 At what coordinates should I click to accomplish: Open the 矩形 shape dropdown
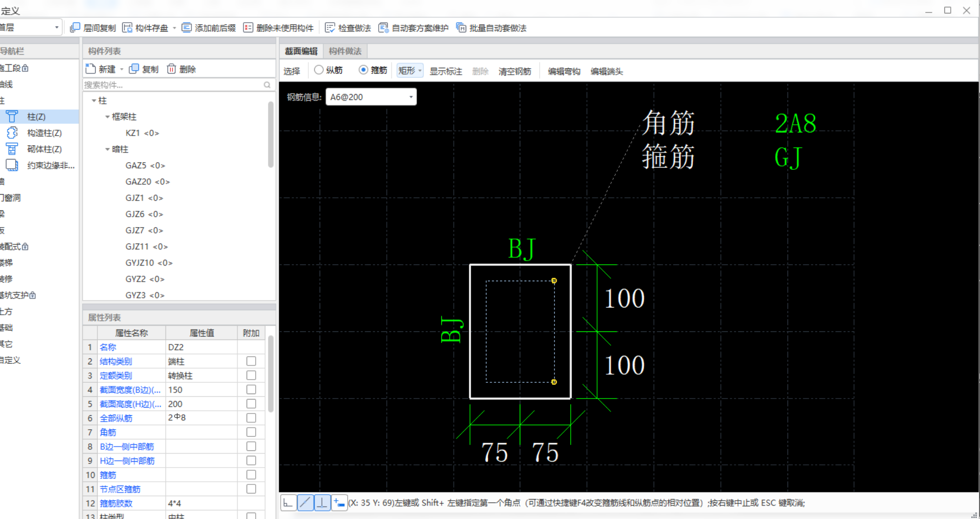pos(409,70)
